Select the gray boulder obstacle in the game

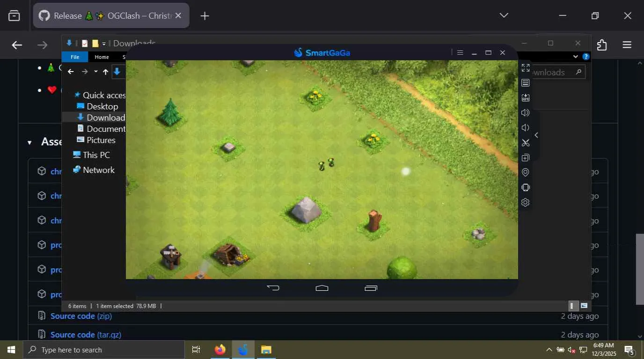pos(306,209)
